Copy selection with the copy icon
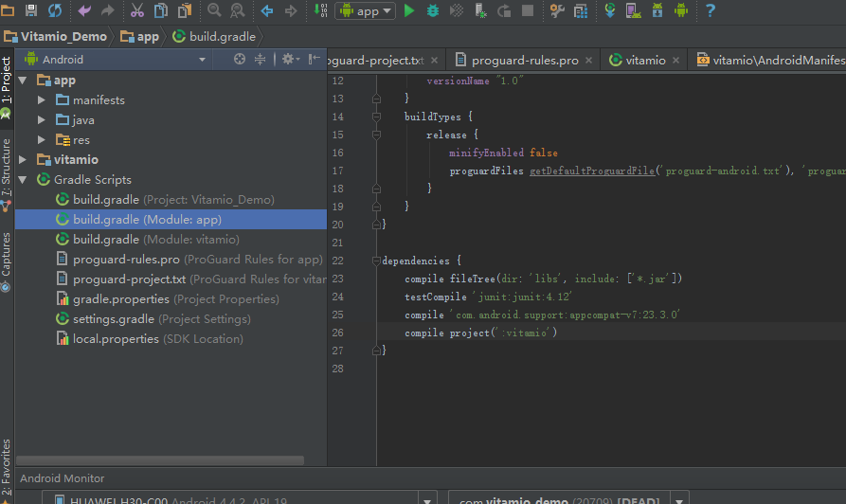 [161, 10]
